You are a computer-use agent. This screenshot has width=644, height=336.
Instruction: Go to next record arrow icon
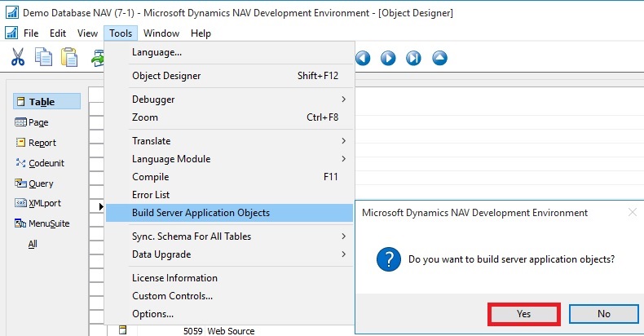point(388,58)
